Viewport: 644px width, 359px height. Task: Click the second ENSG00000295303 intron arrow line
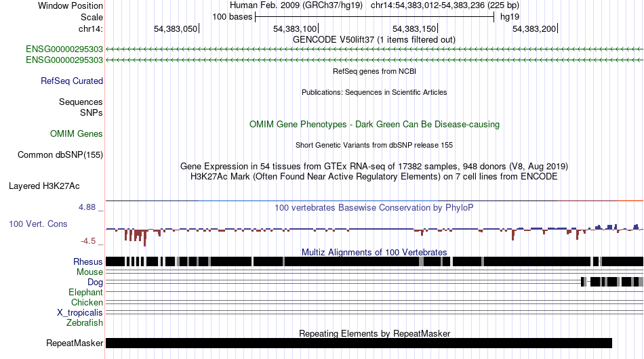click(x=375, y=60)
